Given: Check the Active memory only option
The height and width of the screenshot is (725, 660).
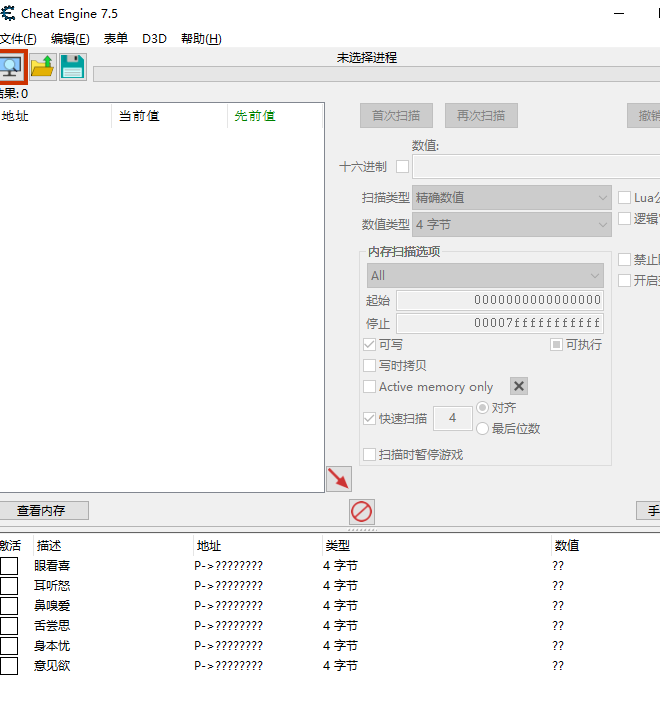Looking at the screenshot, I should (370, 387).
